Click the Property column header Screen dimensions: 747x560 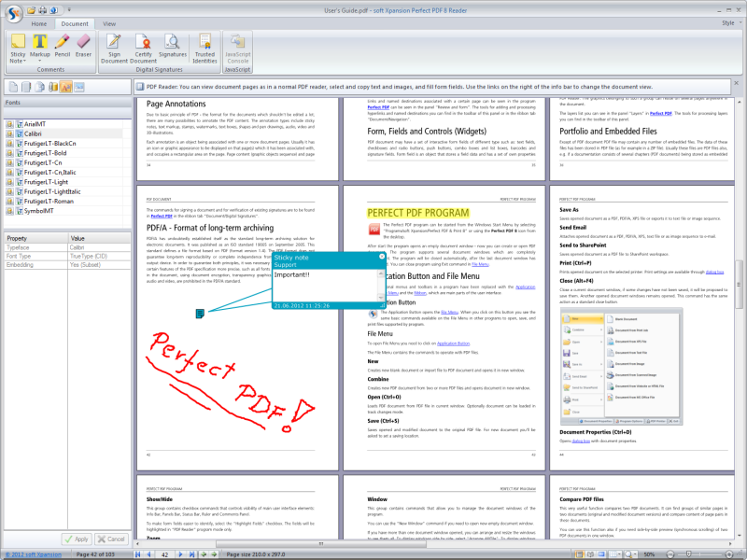pyautogui.click(x=35, y=238)
